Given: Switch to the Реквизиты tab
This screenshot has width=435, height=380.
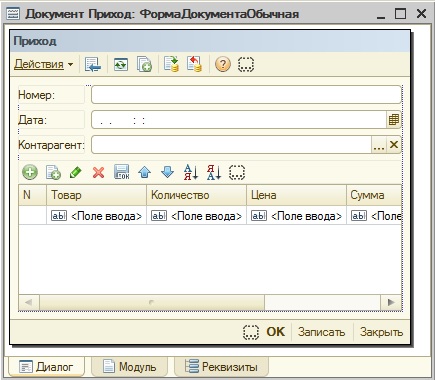Looking at the screenshot, I should point(221,367).
